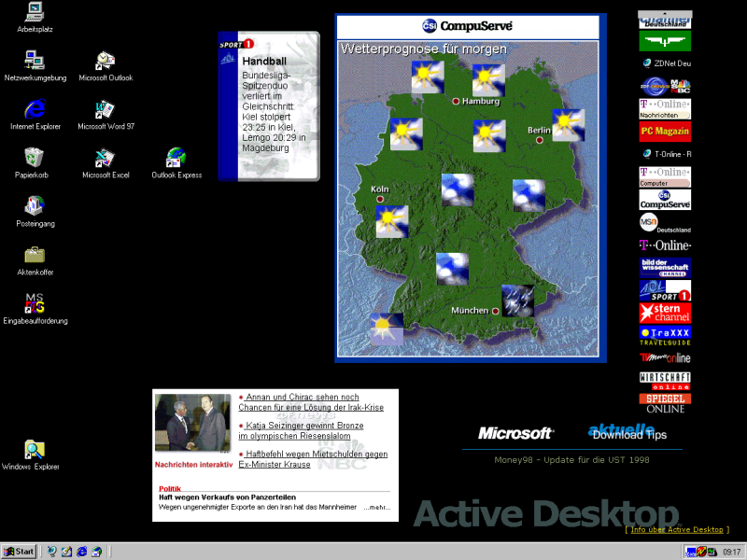Open TV Movie online channel
Image resolution: width=747 pixels, height=560 pixels.
(665, 358)
